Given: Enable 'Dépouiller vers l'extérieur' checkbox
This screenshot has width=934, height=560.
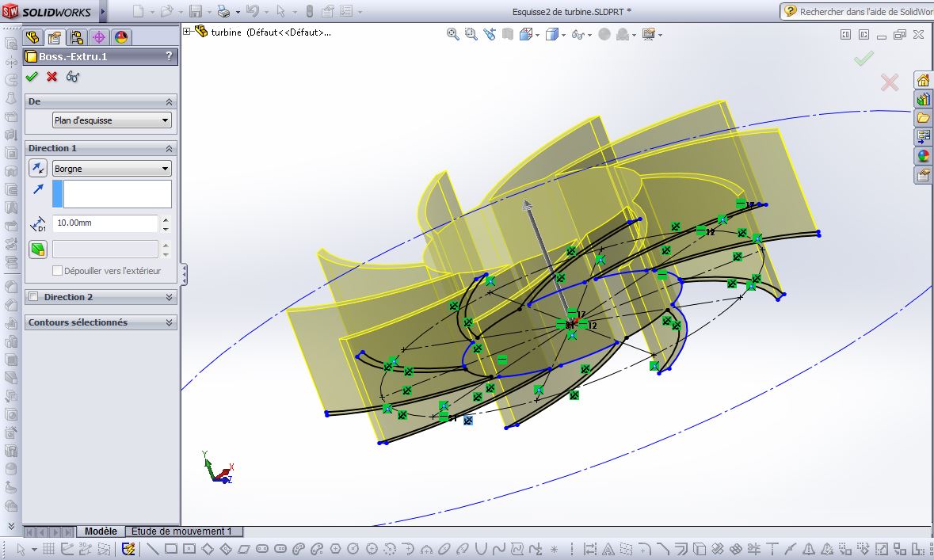Looking at the screenshot, I should [x=57, y=270].
